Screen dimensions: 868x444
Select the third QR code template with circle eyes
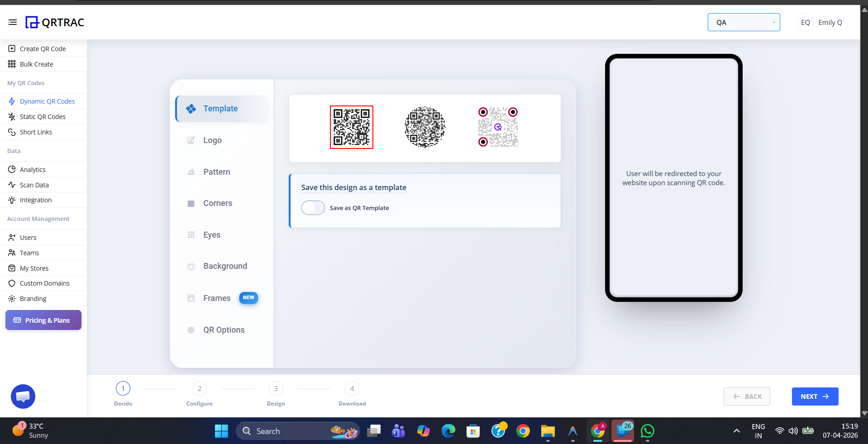(497, 127)
